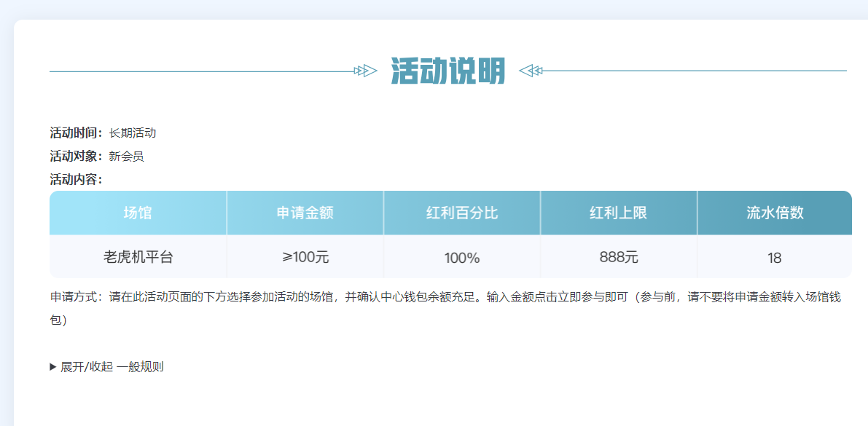This screenshot has height=426, width=868.
Task: Select the 申请金额 column header
Action: click(305, 213)
